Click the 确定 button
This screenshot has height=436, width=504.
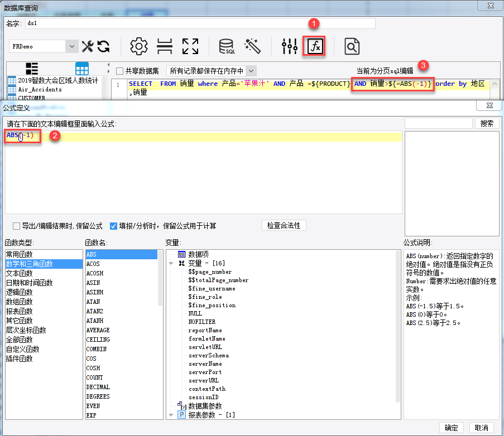pyautogui.click(x=452, y=428)
